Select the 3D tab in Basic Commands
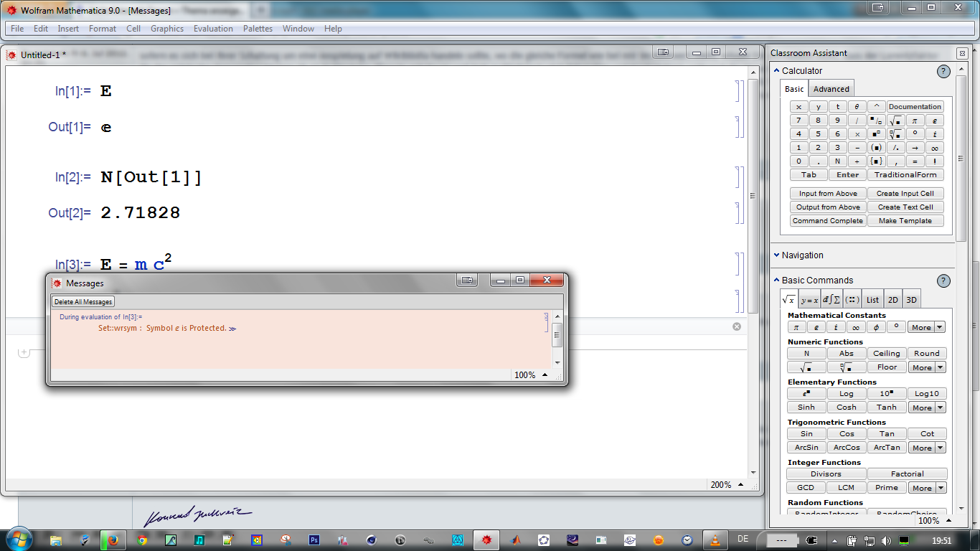This screenshot has height=551, width=980. [911, 300]
